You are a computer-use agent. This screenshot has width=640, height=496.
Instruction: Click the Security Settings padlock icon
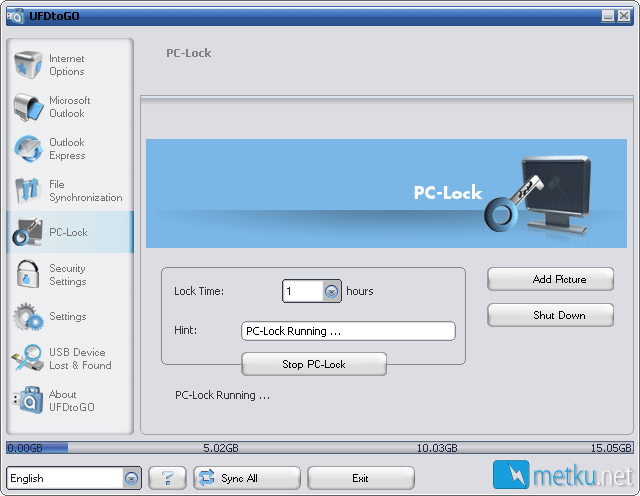pyautogui.click(x=27, y=274)
